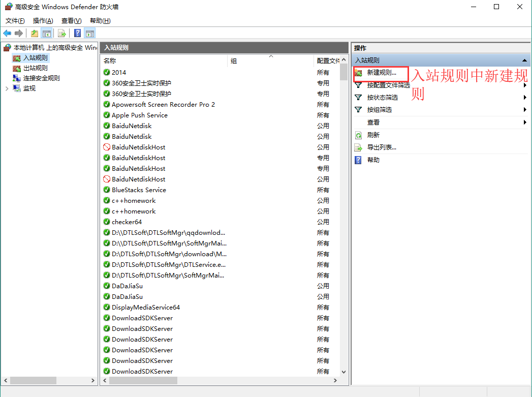Open the 查看(V) menu
Screen dimensions: 532x397
72,21
